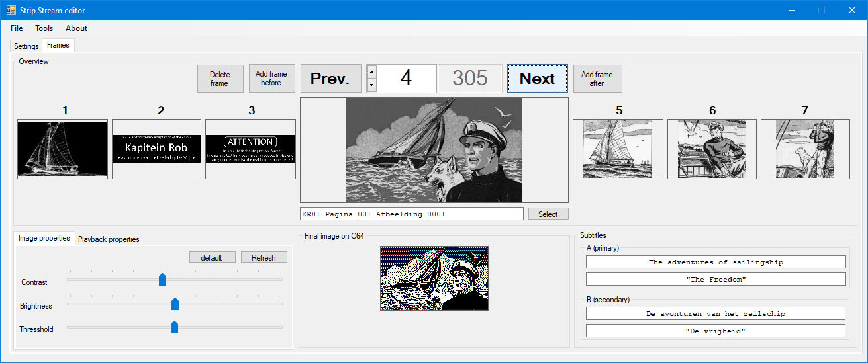Edit primary subtitle 'The adventures of sailingship'
The width and height of the screenshot is (868, 363).
tap(716, 262)
